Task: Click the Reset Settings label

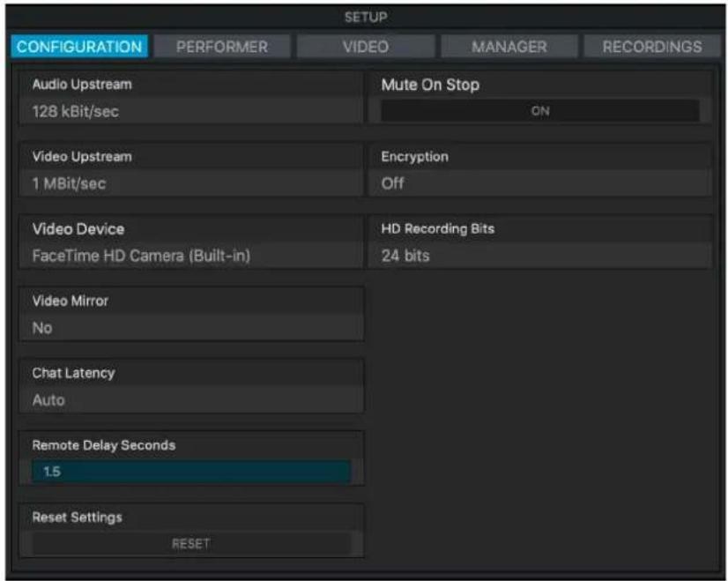Action: tap(77, 518)
